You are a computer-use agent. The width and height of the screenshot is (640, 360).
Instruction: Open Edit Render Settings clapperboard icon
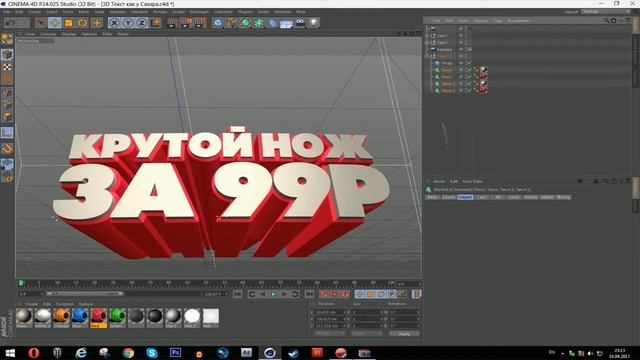tap(200, 22)
